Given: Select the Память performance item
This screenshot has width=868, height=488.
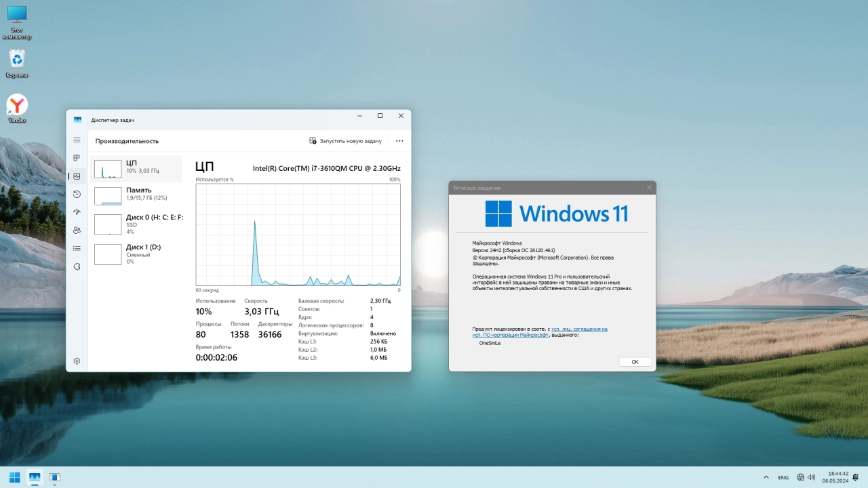Looking at the screenshot, I should point(136,195).
